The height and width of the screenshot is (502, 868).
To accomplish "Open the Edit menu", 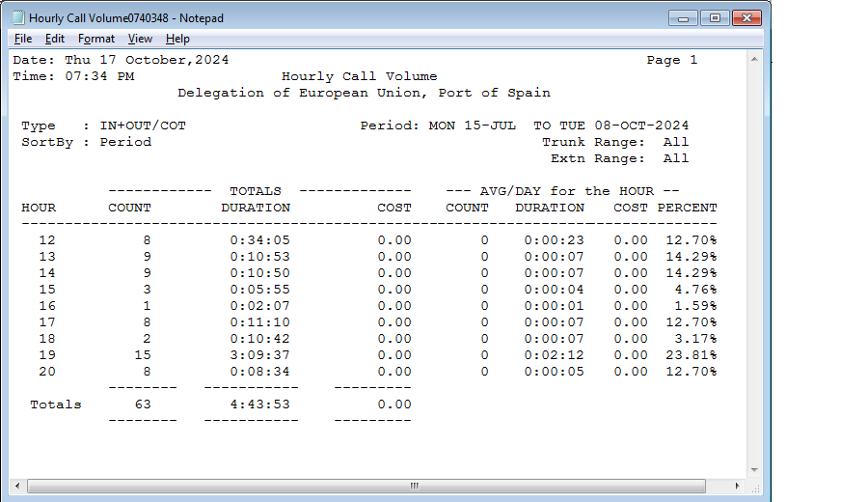I will [55, 39].
